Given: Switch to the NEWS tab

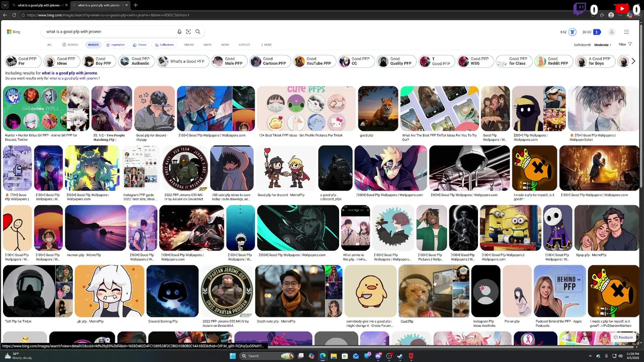Looking at the screenshot, I should [x=225, y=45].
